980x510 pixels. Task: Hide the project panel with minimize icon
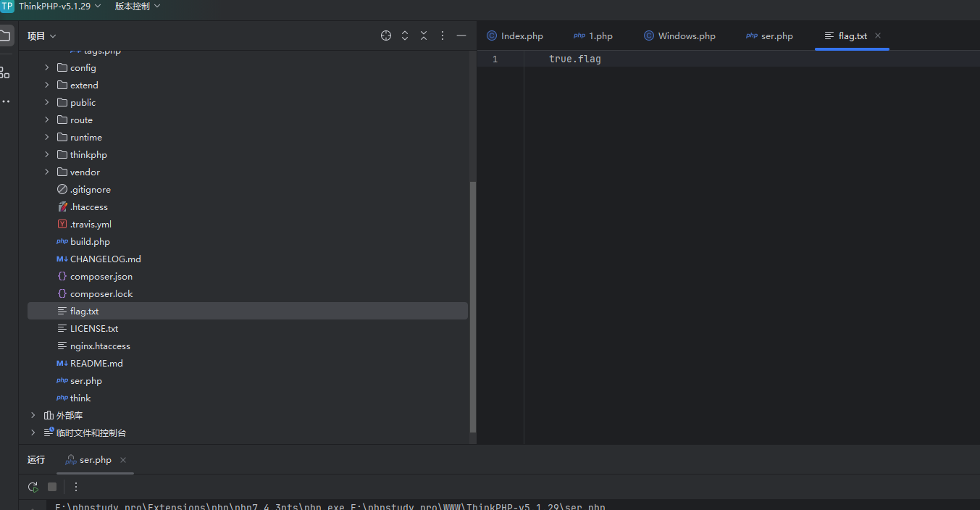[x=461, y=35]
